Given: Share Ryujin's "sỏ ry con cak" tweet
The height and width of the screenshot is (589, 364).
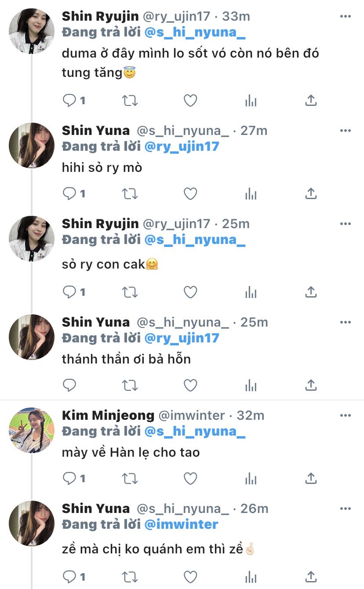Looking at the screenshot, I should pos(311,291).
